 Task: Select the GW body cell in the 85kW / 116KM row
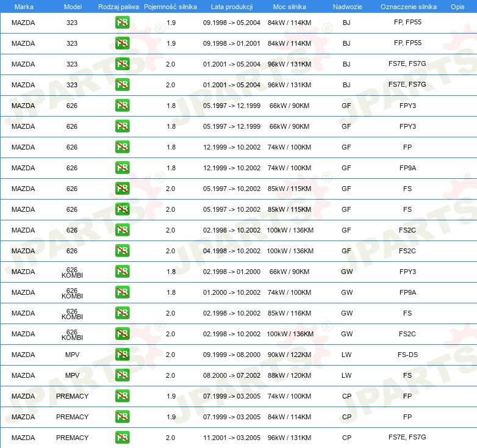point(347,313)
